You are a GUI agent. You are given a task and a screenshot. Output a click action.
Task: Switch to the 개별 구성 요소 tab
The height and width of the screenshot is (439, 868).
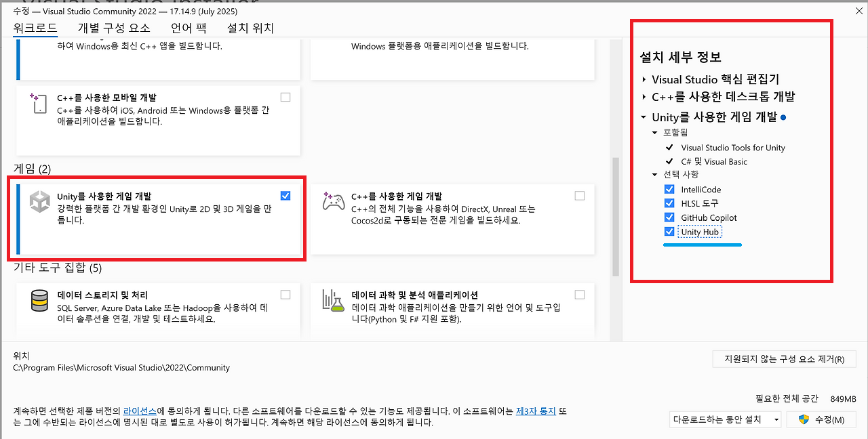(x=114, y=28)
